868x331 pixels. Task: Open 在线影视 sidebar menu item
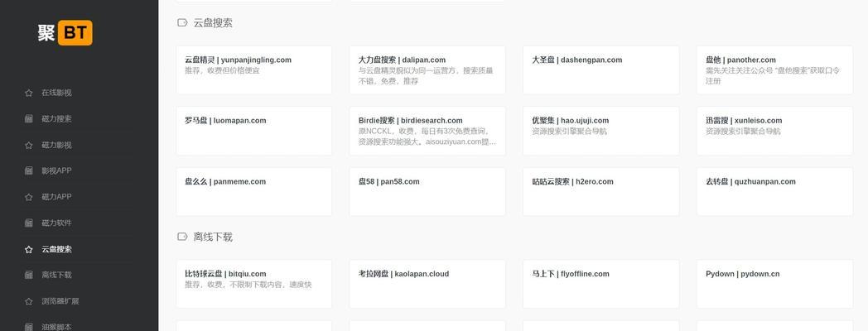point(56,93)
